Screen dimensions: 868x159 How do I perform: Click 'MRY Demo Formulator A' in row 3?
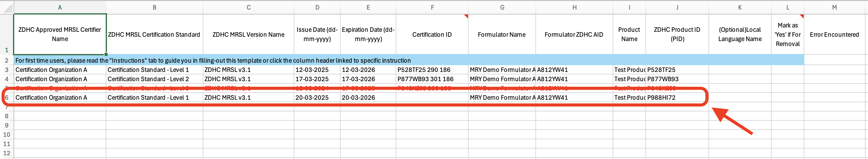502,70
